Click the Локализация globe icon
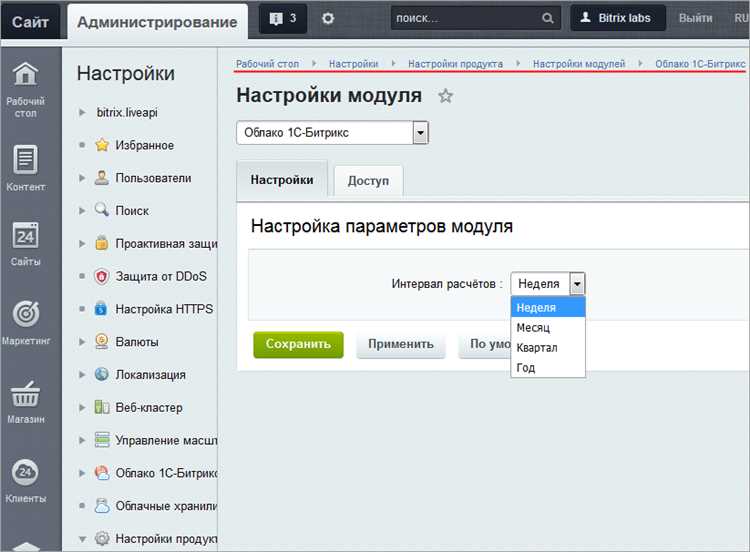 101,374
